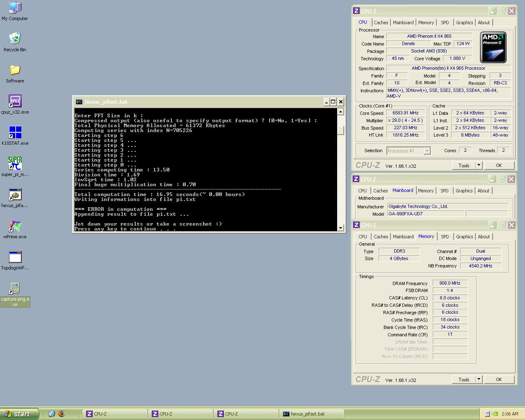Click the console vertical scrollbar thumb
This screenshot has height=420, width=525.
coord(340,130)
